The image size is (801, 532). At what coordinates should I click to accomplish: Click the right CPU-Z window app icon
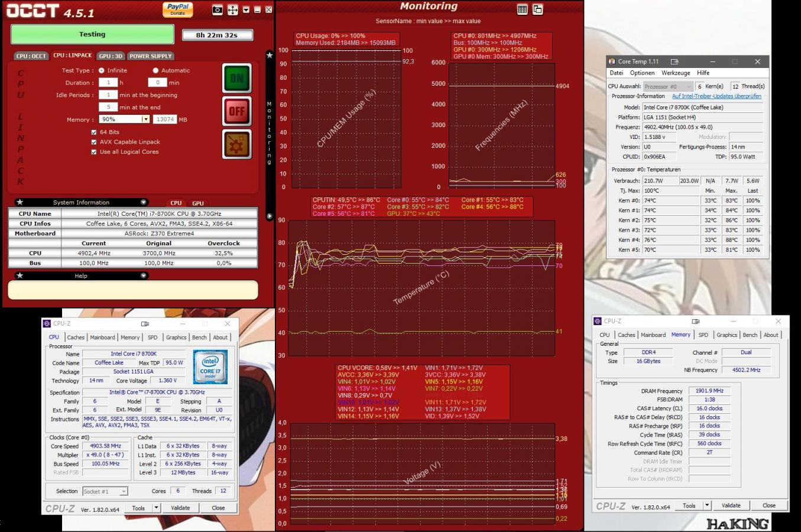pos(598,321)
